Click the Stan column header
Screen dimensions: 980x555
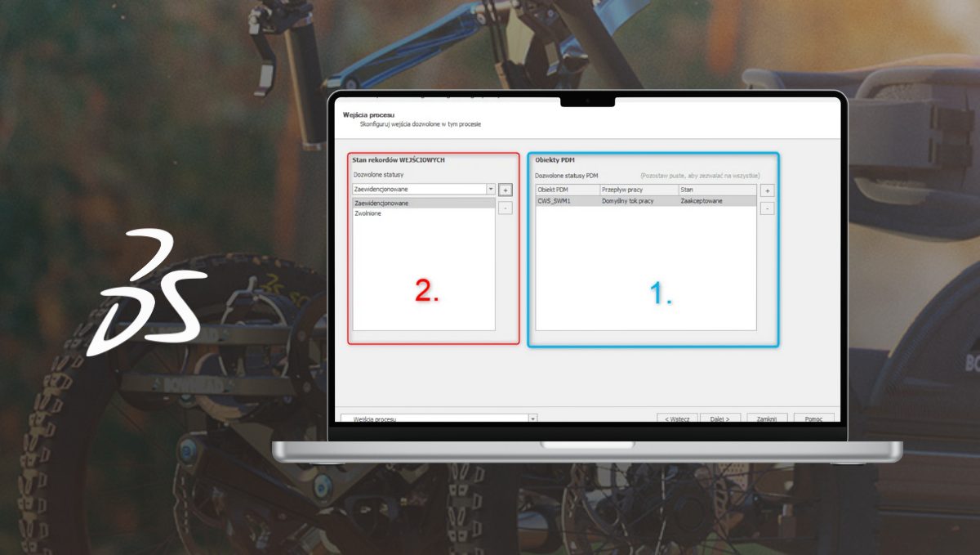click(717, 190)
